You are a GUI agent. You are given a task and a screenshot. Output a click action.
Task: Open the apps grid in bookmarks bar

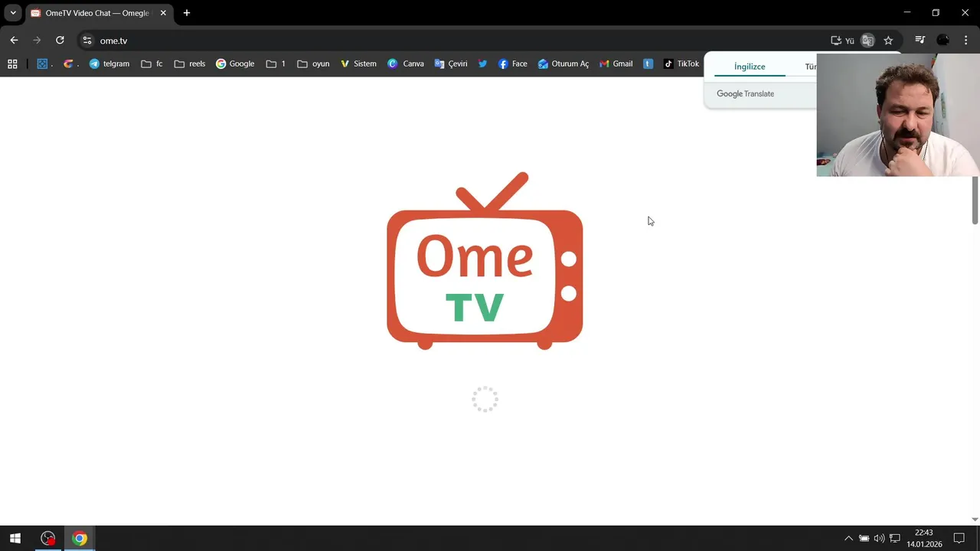(12, 64)
